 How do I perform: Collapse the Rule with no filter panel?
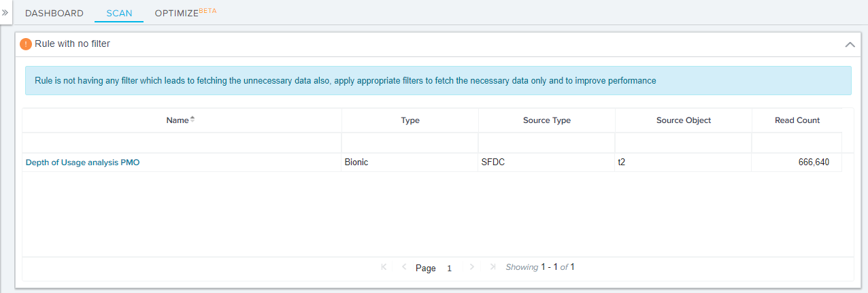tap(850, 44)
